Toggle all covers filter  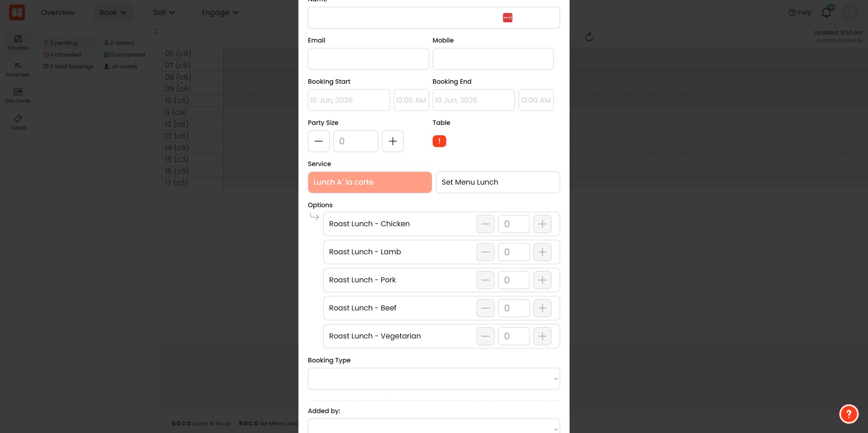[x=121, y=67]
